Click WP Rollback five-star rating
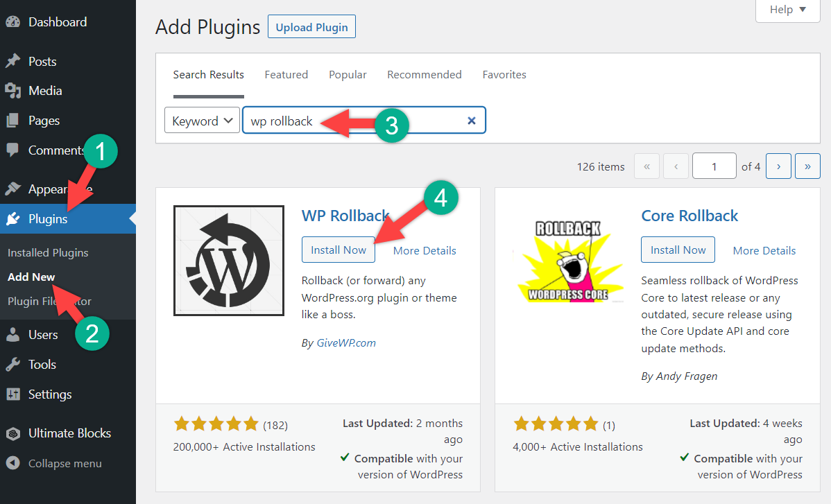 tap(216, 424)
